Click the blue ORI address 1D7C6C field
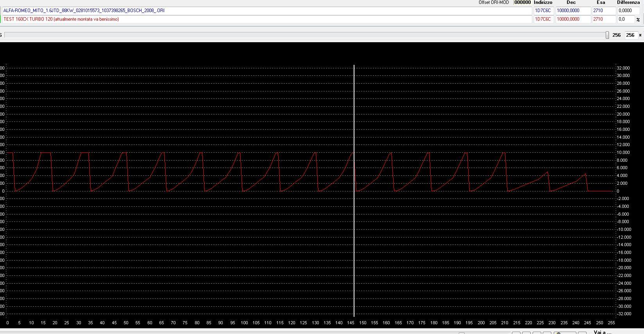644x334 pixels. tap(543, 11)
